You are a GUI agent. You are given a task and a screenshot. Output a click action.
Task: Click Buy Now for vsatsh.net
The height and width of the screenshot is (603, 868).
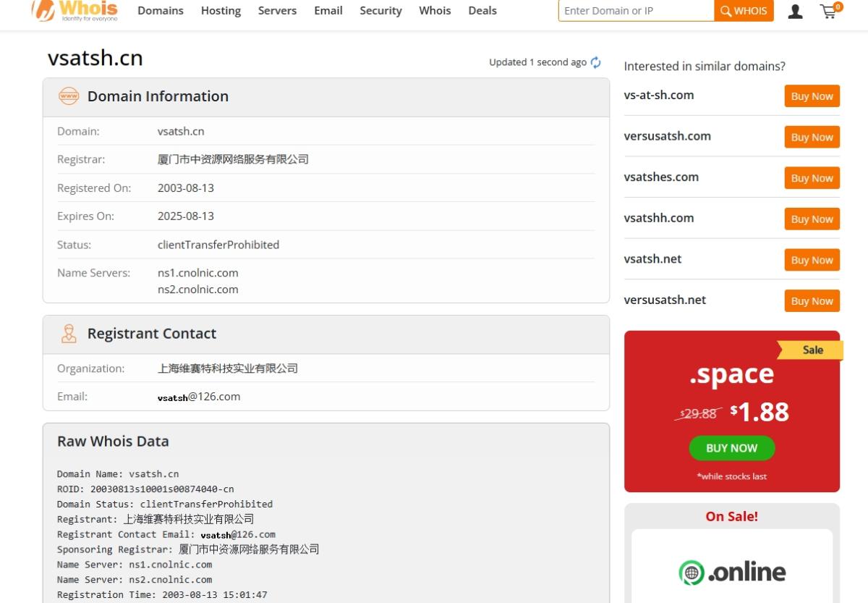(812, 260)
